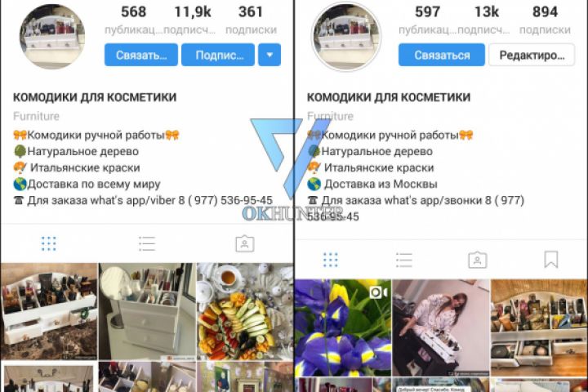
Task: Switch right profile to list view
Action: (404, 260)
